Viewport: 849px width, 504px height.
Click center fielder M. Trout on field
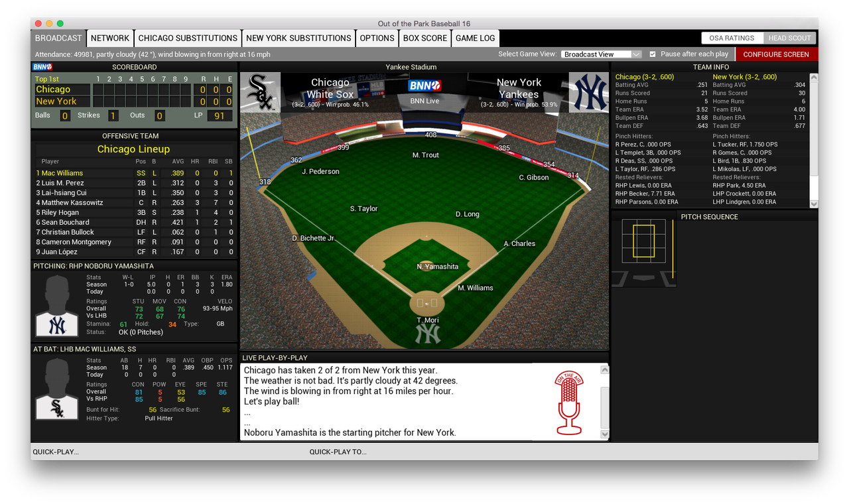tap(426, 155)
